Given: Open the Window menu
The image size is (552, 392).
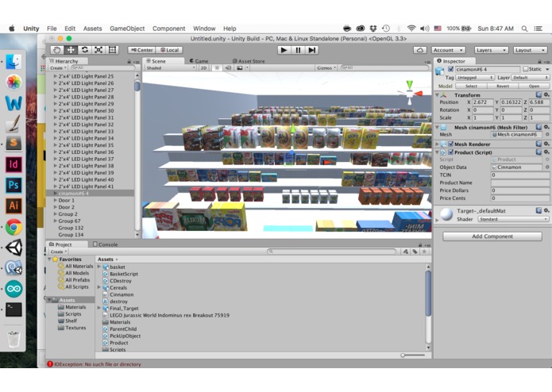Looking at the screenshot, I should pyautogui.click(x=204, y=29).
